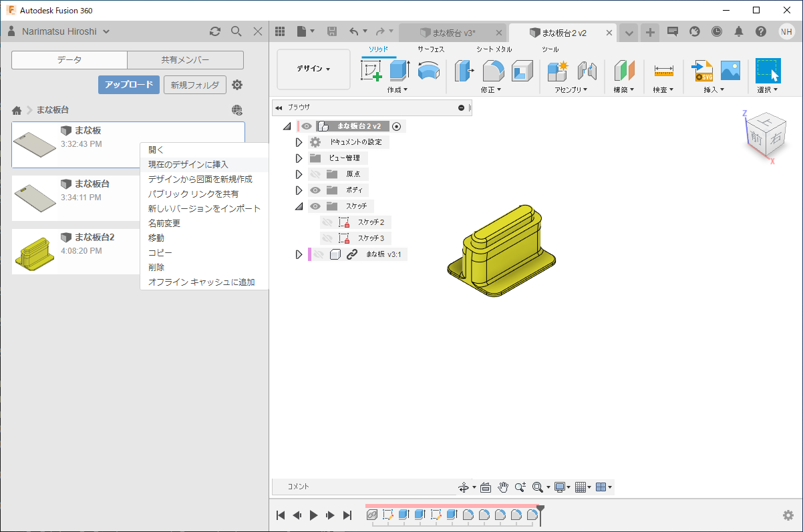Collapse the スケッチ folder in browser
The width and height of the screenshot is (803, 532).
tap(299, 206)
